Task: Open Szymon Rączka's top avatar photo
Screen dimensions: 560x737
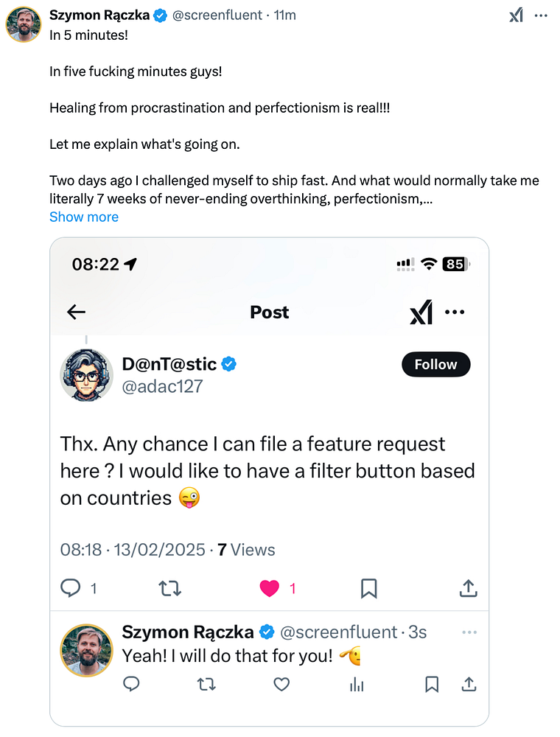Action: [x=24, y=24]
